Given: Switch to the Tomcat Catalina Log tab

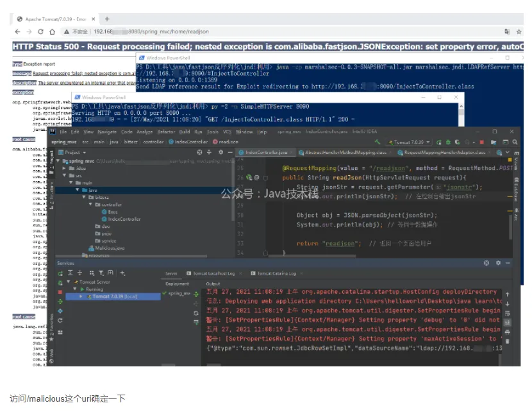Looking at the screenshot, I should click(x=276, y=273).
